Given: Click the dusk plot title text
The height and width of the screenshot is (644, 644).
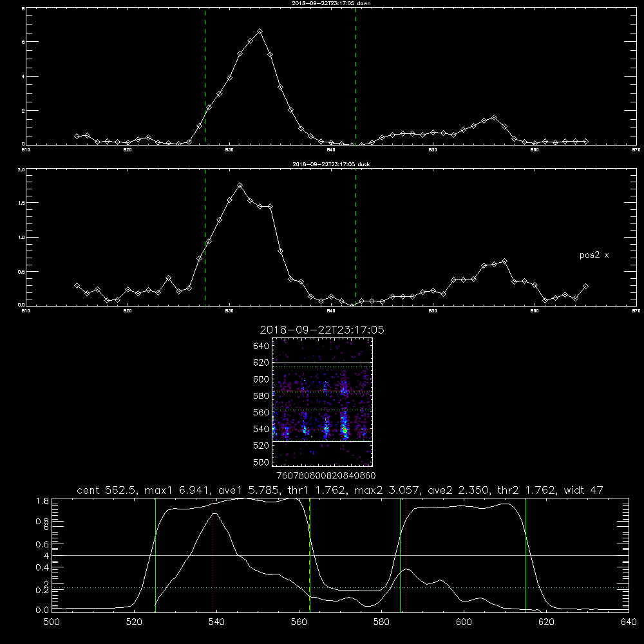Looking at the screenshot, I should 331,164.
